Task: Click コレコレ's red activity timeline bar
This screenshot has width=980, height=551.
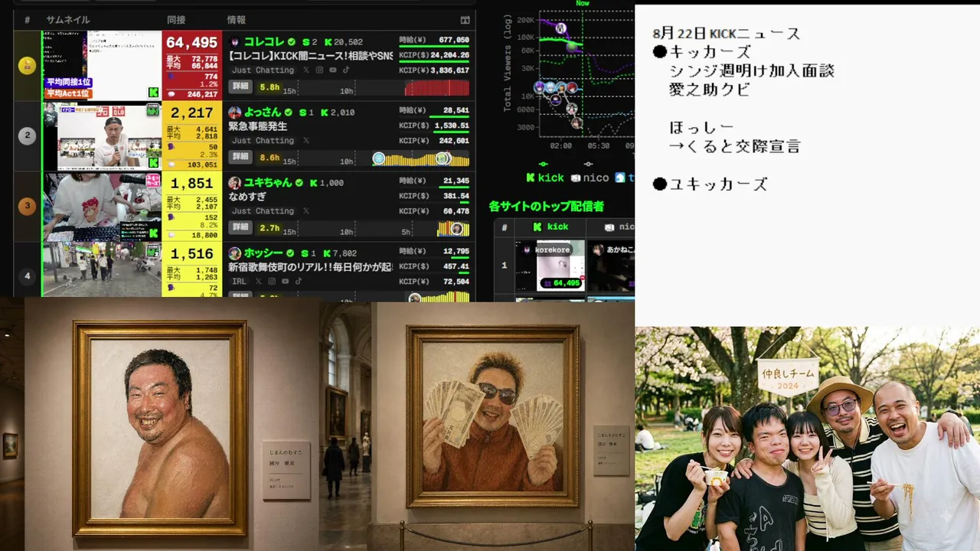Action: point(436,88)
